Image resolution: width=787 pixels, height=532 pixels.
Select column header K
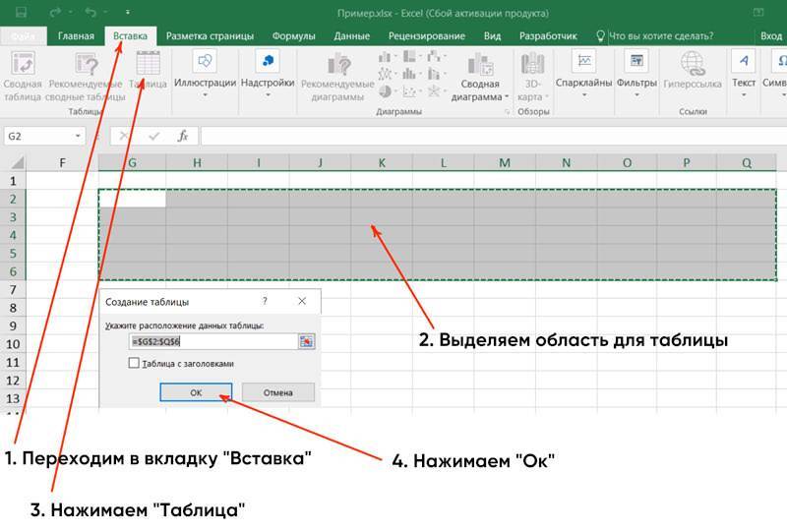(x=382, y=162)
